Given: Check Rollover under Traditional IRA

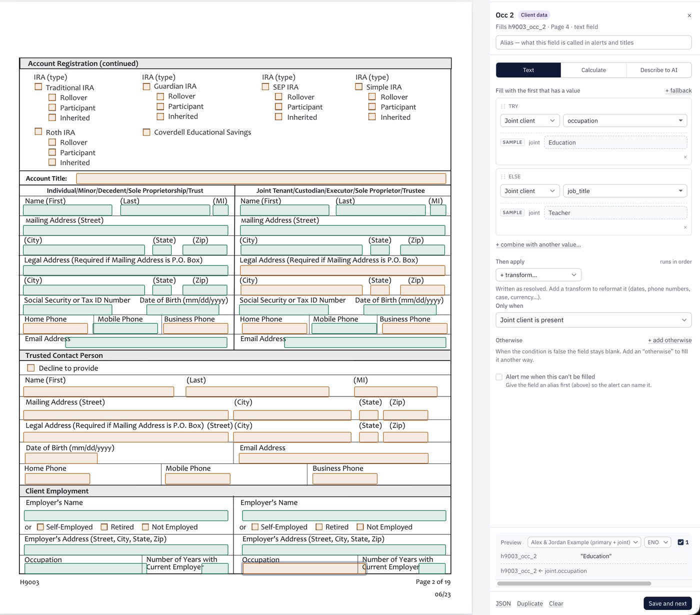Looking at the screenshot, I should [52, 97].
